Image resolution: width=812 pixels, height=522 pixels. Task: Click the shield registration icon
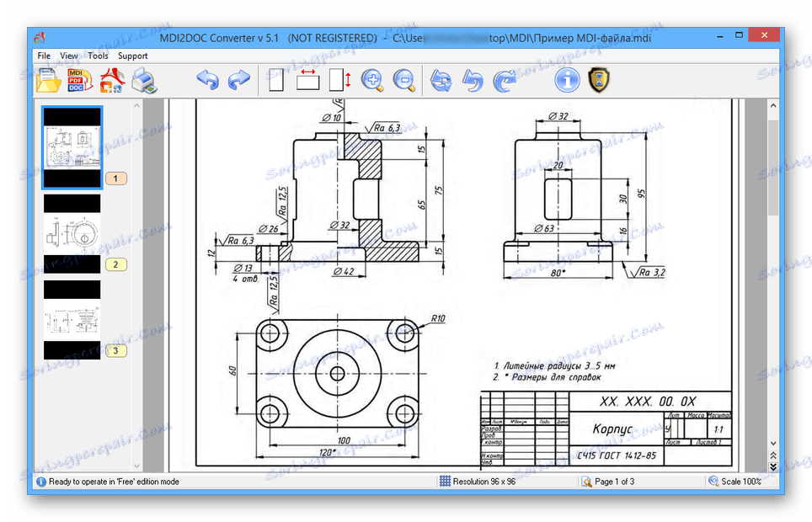(599, 80)
